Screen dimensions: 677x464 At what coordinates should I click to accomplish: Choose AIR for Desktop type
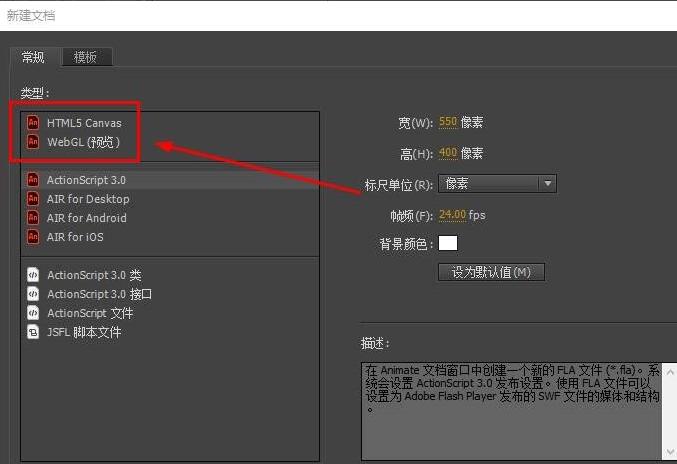170,199
